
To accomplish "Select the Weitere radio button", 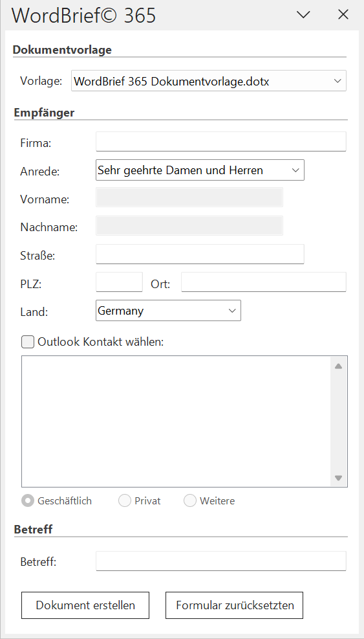I will click(x=189, y=500).
